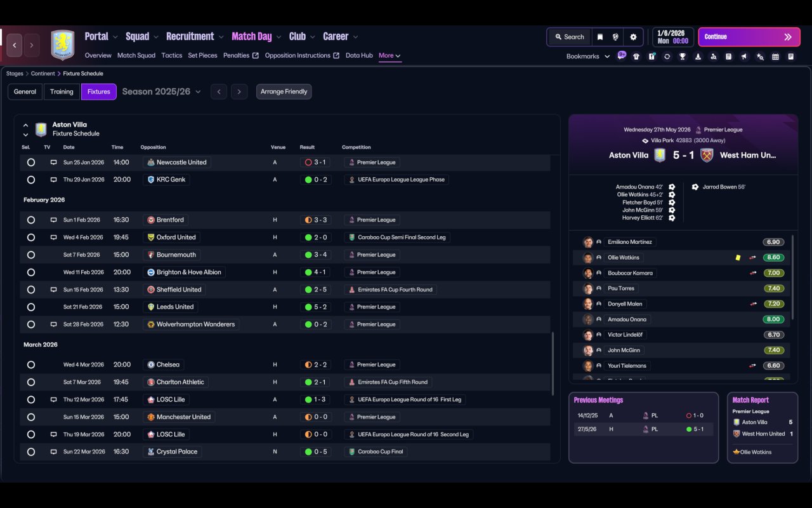Open the megaphone shortcut icon
812x508 pixels.
coord(744,57)
